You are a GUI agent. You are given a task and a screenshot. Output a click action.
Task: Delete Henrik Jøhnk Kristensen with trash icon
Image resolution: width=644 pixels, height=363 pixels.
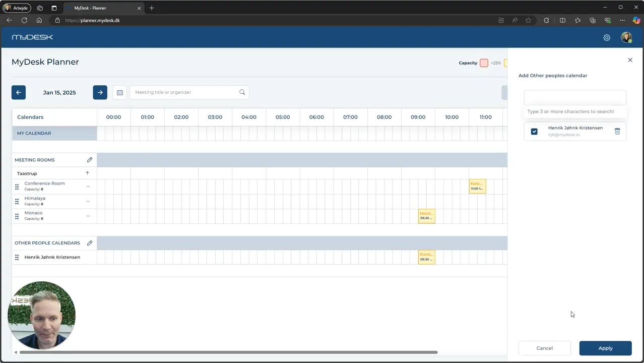tap(617, 131)
